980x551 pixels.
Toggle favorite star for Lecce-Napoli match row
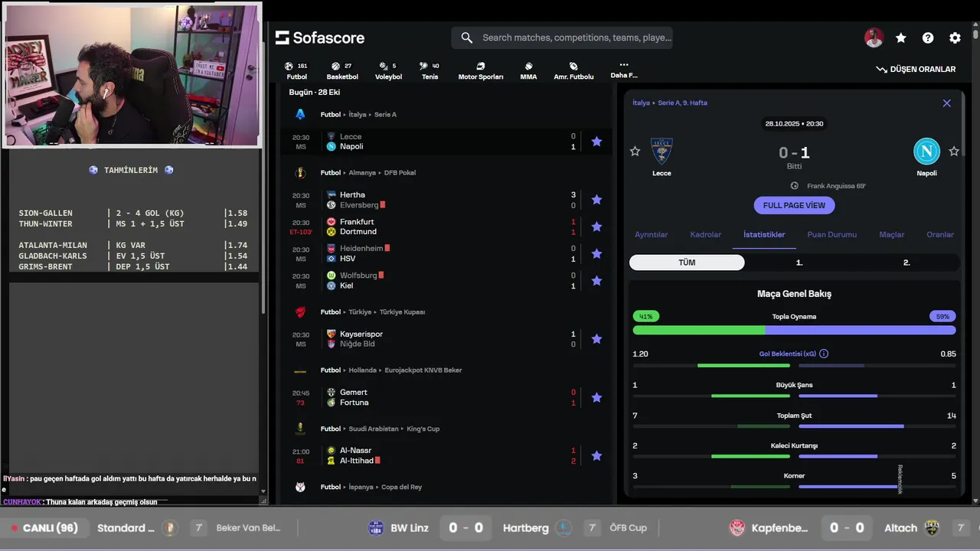(x=596, y=142)
